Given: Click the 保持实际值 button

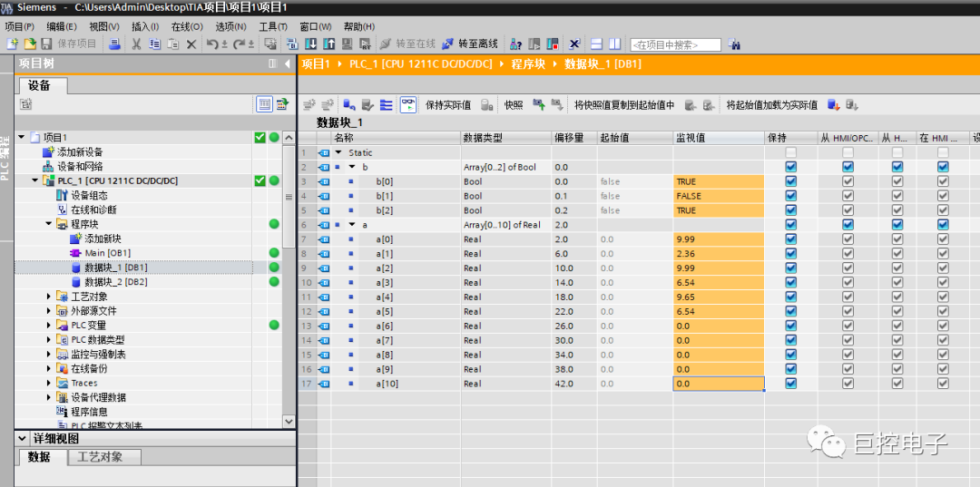Looking at the screenshot, I should click(x=448, y=105).
